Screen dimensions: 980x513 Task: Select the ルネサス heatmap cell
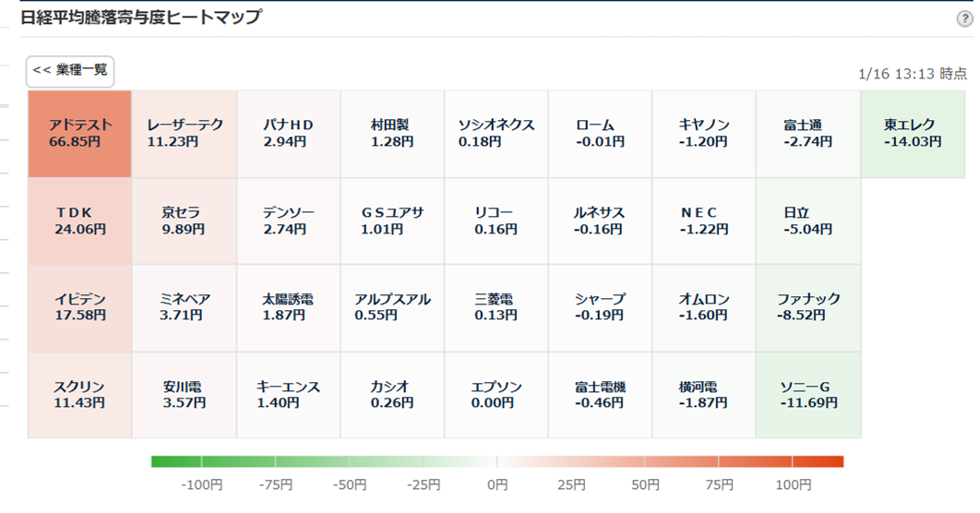[600, 221]
